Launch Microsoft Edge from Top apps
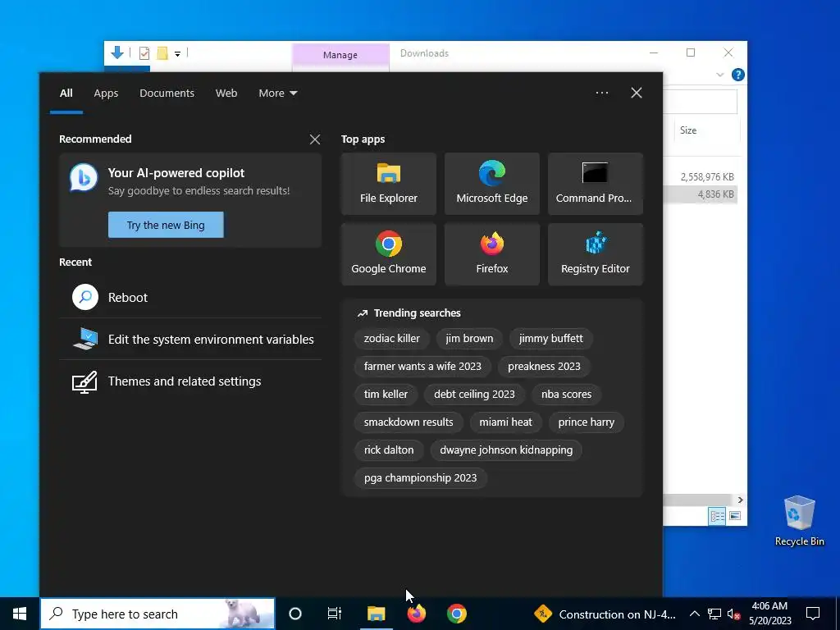The height and width of the screenshot is (630, 840). [x=492, y=184]
